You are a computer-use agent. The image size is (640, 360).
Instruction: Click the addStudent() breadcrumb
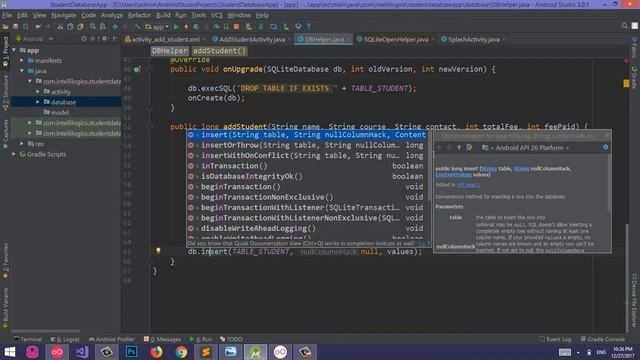220,51
